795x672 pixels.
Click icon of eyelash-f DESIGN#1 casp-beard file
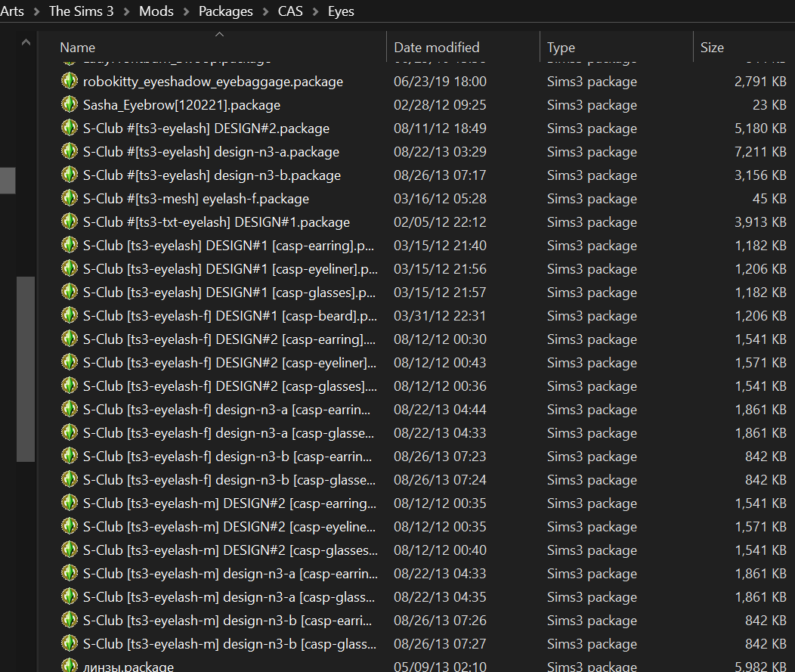point(70,315)
